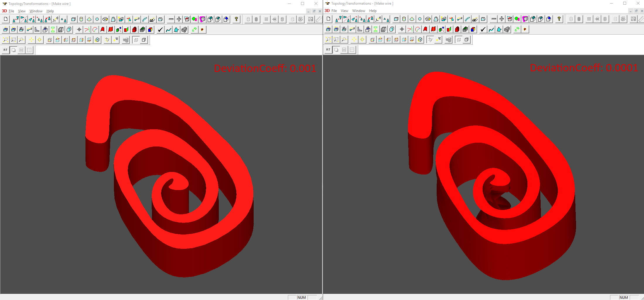Open the File menu in left window

pyautogui.click(x=11, y=11)
